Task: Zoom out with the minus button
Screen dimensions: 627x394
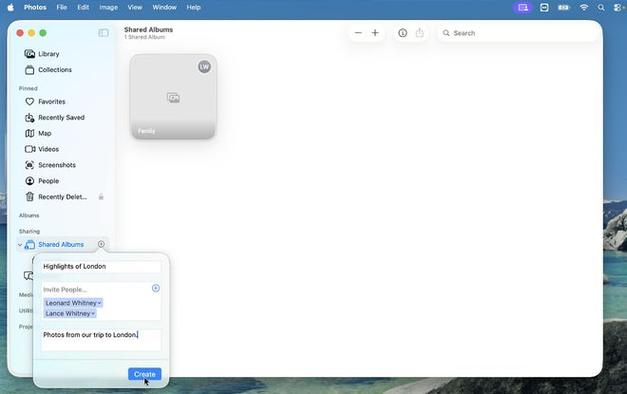Action: click(358, 33)
